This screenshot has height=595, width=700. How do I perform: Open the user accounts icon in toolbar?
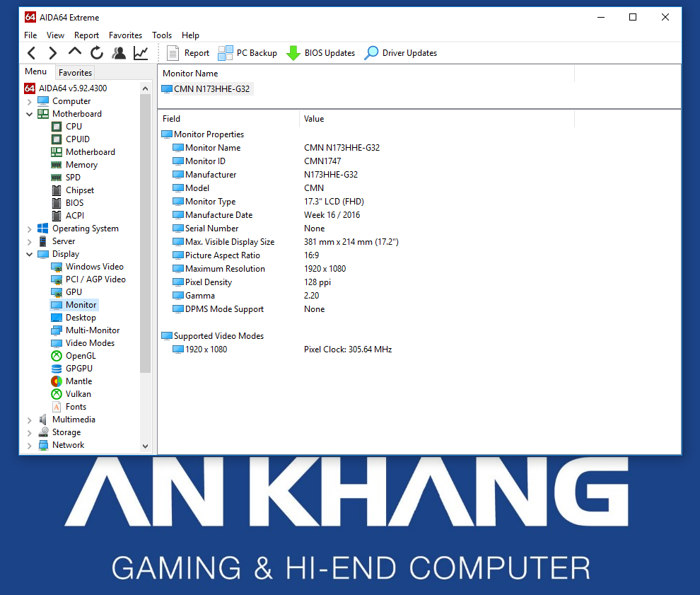(x=119, y=53)
